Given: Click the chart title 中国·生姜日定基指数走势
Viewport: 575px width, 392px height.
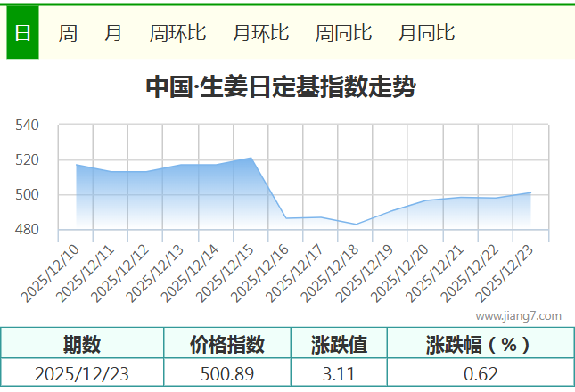Looking at the screenshot, I should 280,87.
